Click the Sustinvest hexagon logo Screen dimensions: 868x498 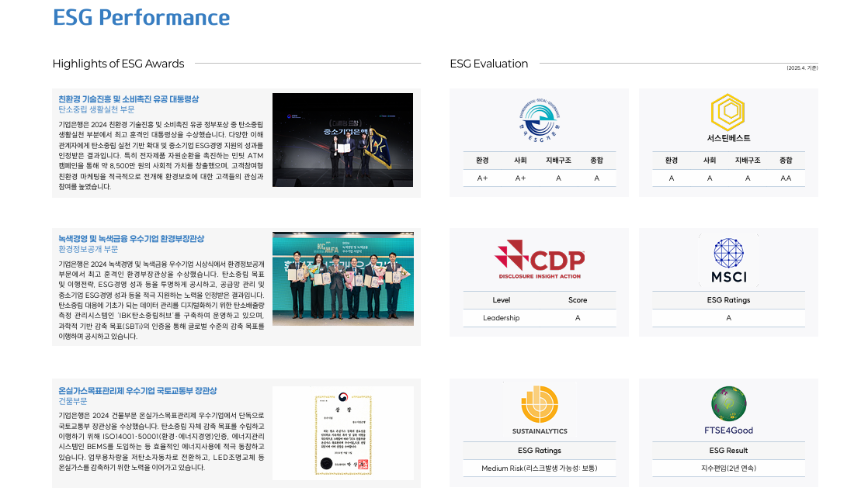pyautogui.click(x=727, y=112)
